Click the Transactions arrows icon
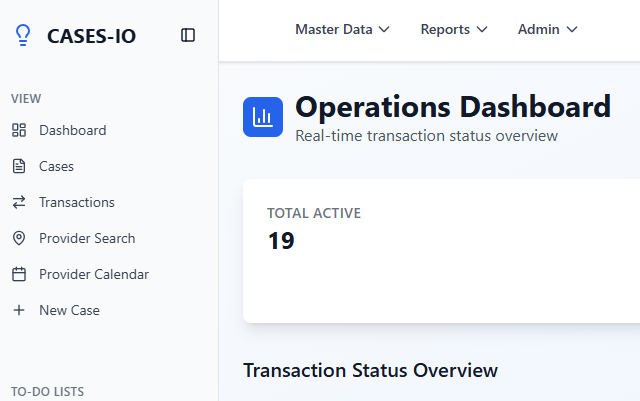This screenshot has width=640, height=401. pos(19,202)
